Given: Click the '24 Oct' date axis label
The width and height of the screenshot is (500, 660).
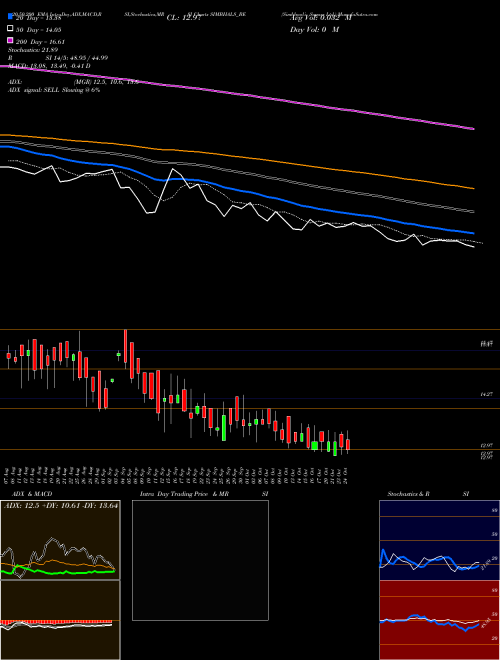Looking at the screenshot, I should (x=348, y=475).
